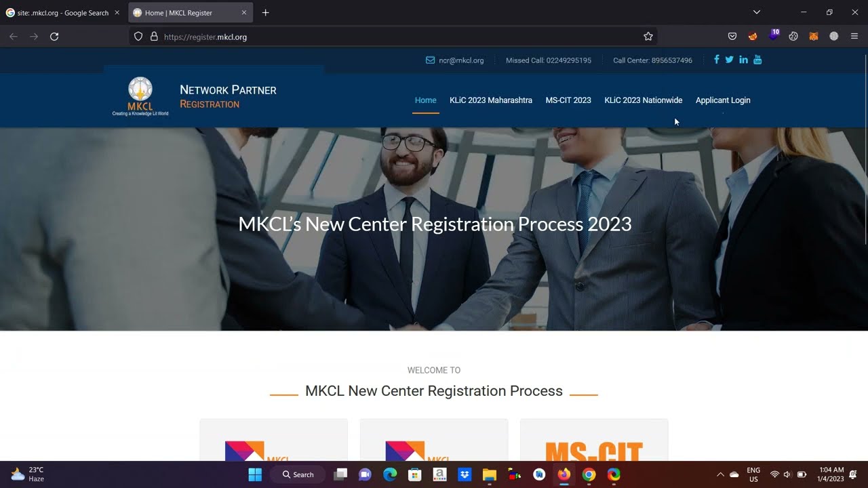Open the extension with the 10 badge

[x=774, y=35]
